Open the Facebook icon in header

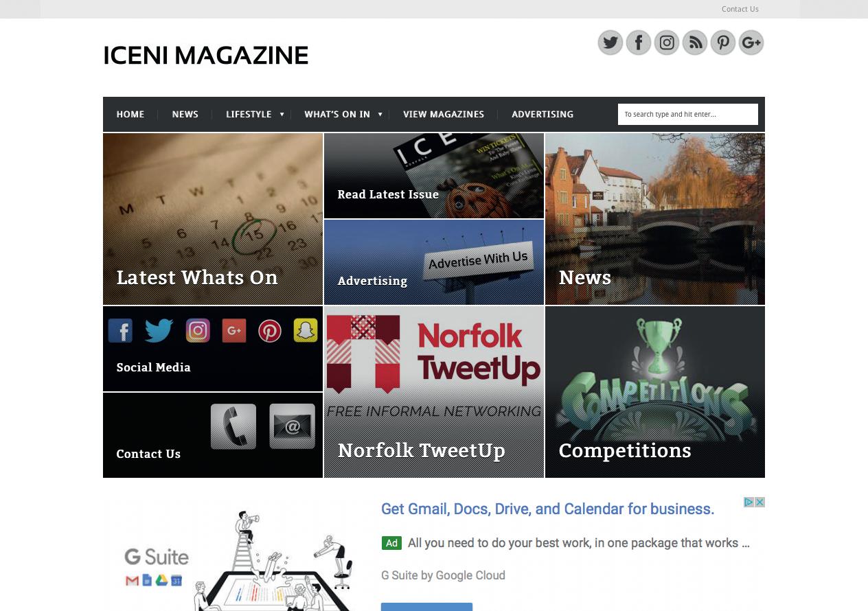[638, 43]
